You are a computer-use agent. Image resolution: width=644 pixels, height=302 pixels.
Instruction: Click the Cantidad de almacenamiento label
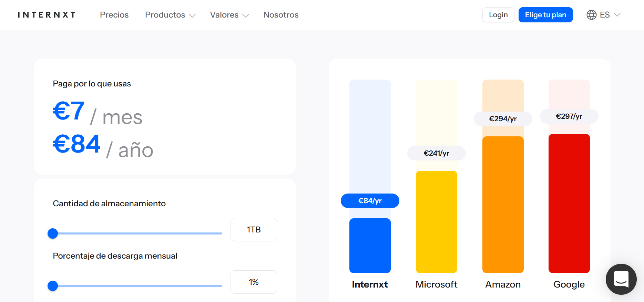(x=109, y=204)
